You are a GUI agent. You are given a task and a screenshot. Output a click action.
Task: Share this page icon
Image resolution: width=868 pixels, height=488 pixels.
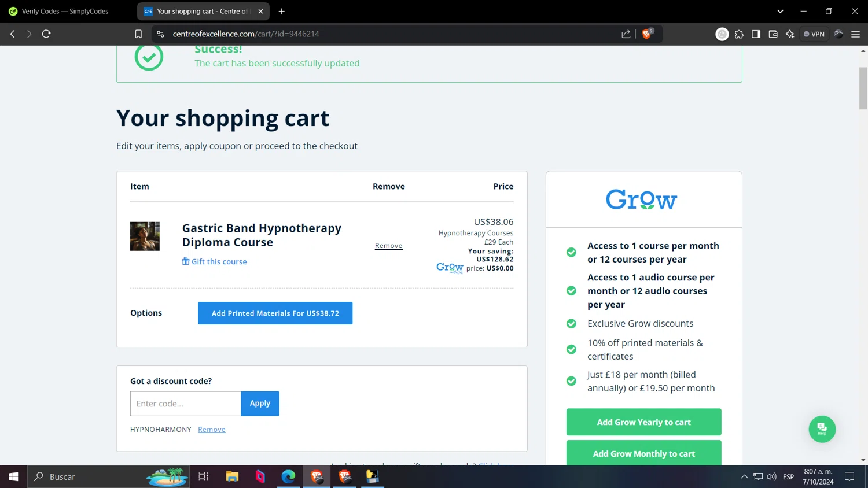(626, 34)
